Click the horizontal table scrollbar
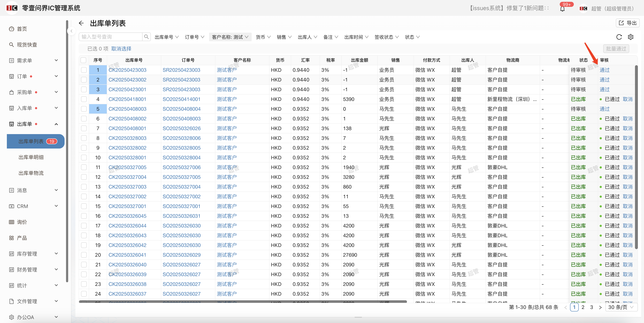Screen dimensions: 644x323 [x=242, y=302]
